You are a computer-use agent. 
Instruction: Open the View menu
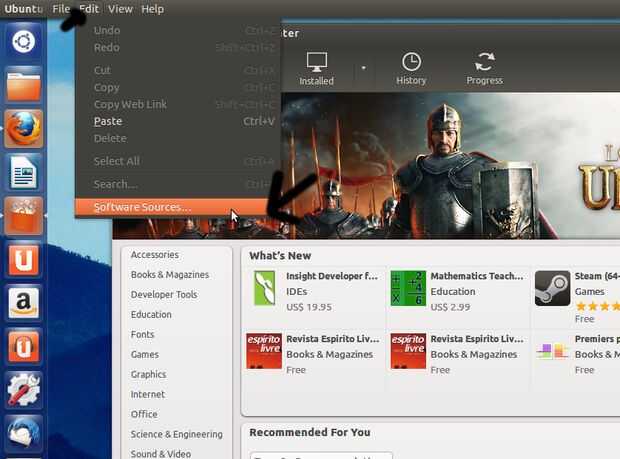[120, 9]
